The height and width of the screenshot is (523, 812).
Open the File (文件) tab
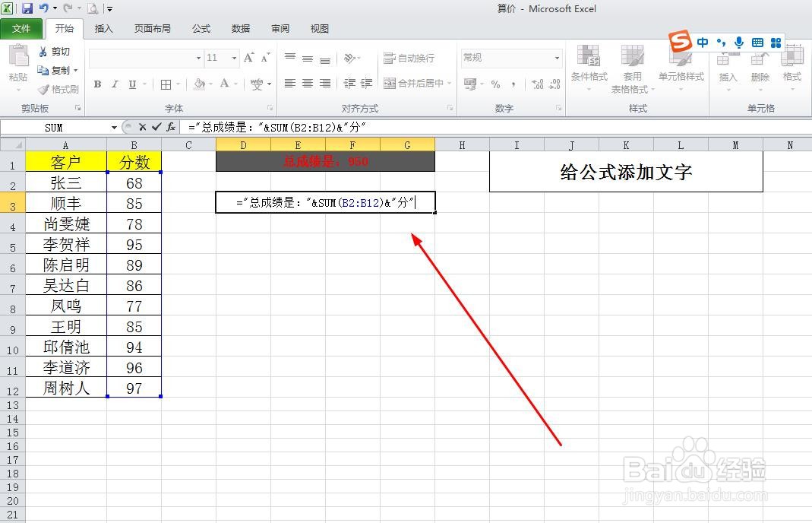point(21,29)
